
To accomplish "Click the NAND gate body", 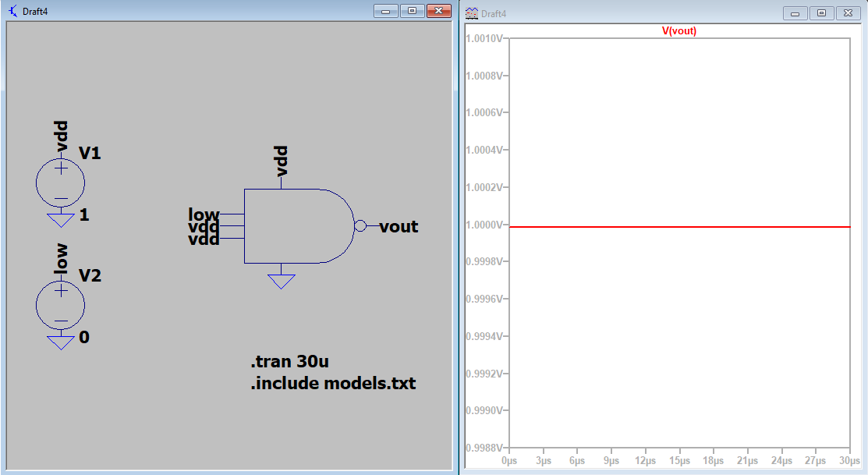I will pyautogui.click(x=296, y=226).
